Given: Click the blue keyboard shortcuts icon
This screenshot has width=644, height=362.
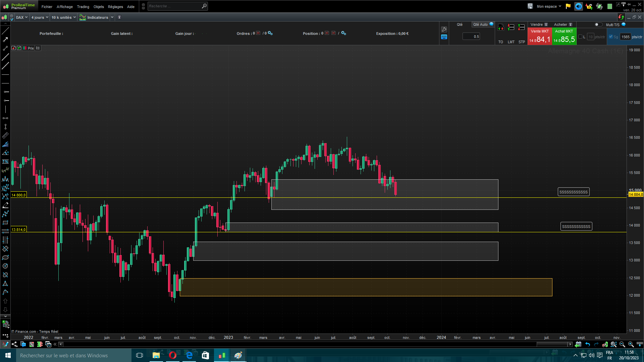Looking at the screenshot, I should coord(444,37).
